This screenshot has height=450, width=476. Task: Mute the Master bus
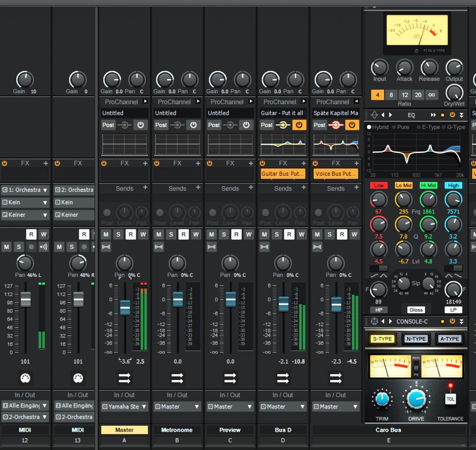(106, 235)
